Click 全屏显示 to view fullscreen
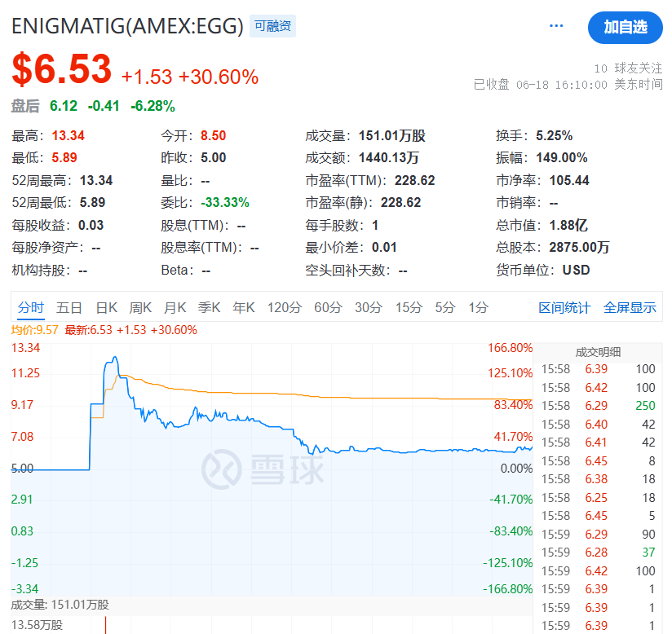This screenshot has width=672, height=634. (630, 307)
